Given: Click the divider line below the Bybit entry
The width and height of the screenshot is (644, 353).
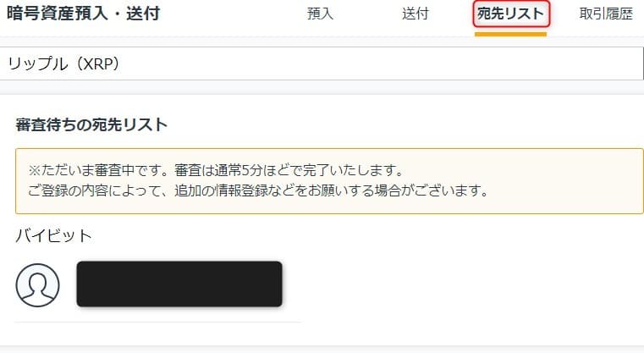Looking at the screenshot, I should click(x=158, y=323).
